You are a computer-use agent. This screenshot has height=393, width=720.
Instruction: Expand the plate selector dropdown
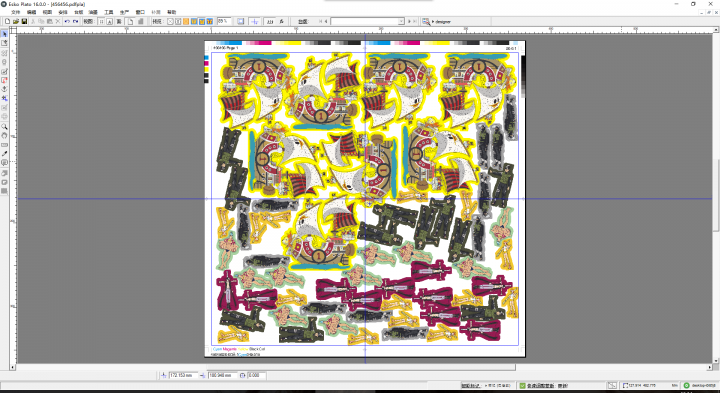tap(401, 21)
